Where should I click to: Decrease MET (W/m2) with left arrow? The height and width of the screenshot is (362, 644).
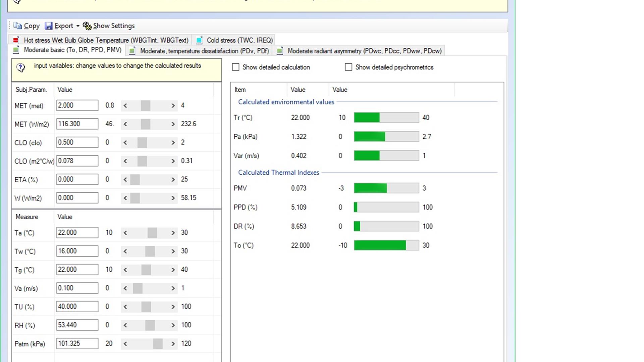point(125,124)
